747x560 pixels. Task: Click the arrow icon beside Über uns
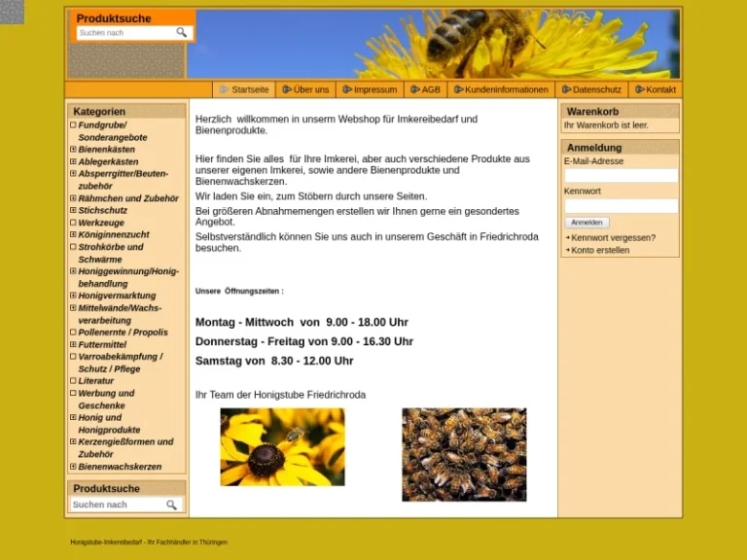pos(287,89)
